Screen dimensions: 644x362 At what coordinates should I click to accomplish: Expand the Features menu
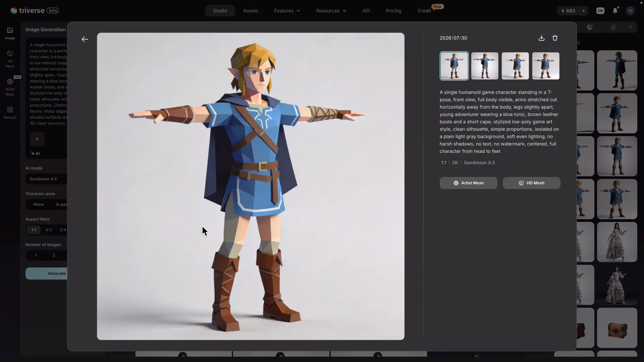click(x=287, y=11)
